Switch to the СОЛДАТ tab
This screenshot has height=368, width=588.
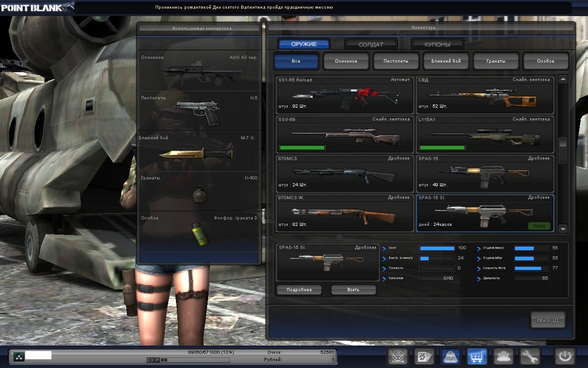point(370,45)
